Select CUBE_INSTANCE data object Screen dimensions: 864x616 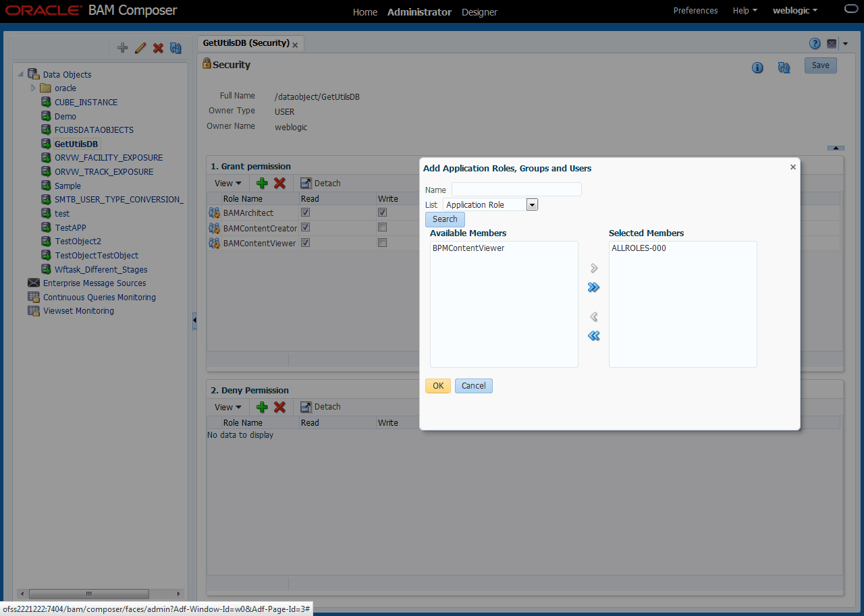pos(86,102)
